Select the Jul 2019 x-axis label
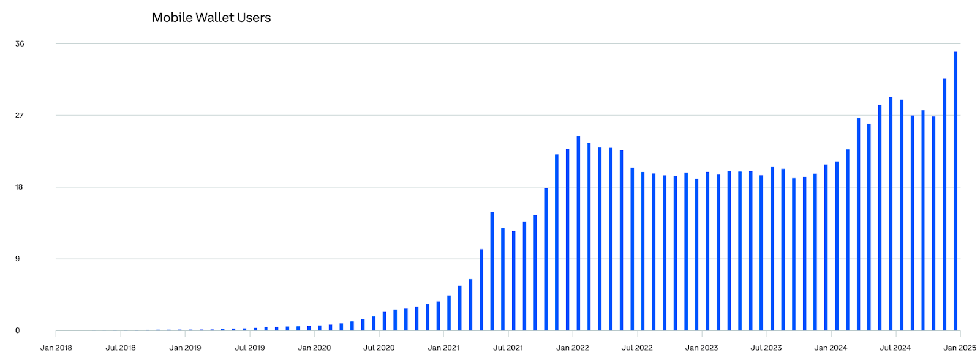 click(x=250, y=348)
